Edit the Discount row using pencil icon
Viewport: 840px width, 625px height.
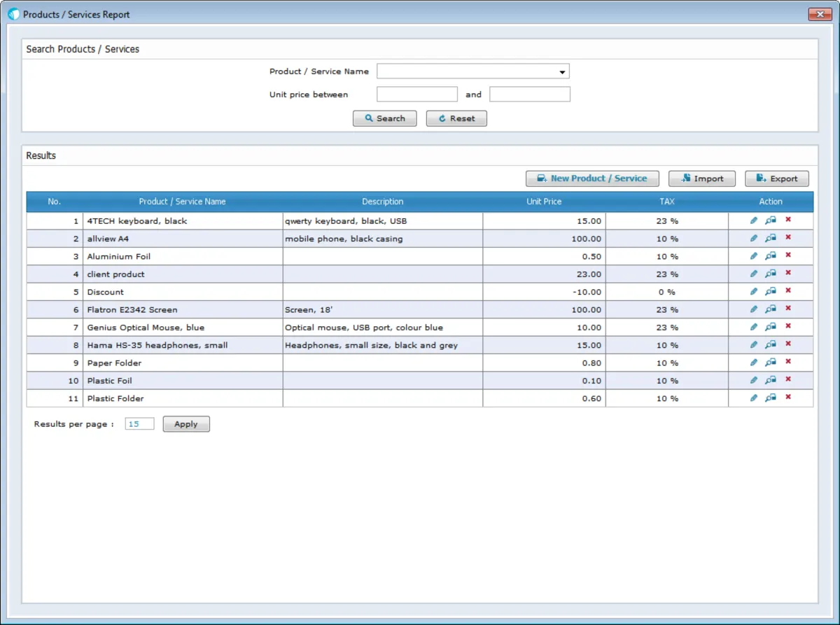(754, 292)
